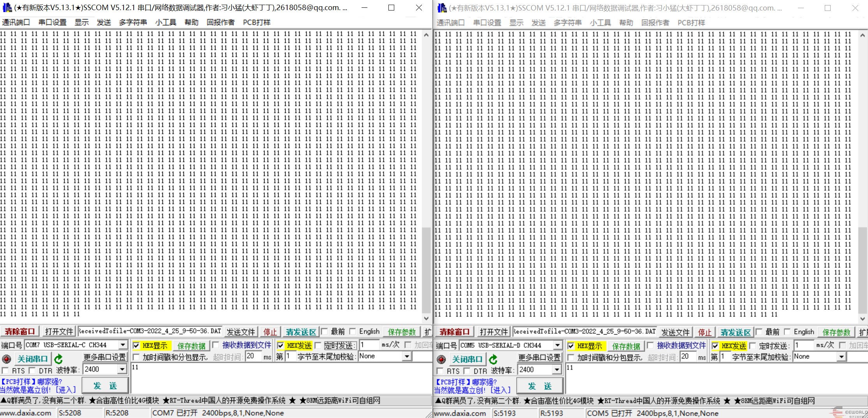Click 关闭串口 button in COM5 window

point(468,359)
